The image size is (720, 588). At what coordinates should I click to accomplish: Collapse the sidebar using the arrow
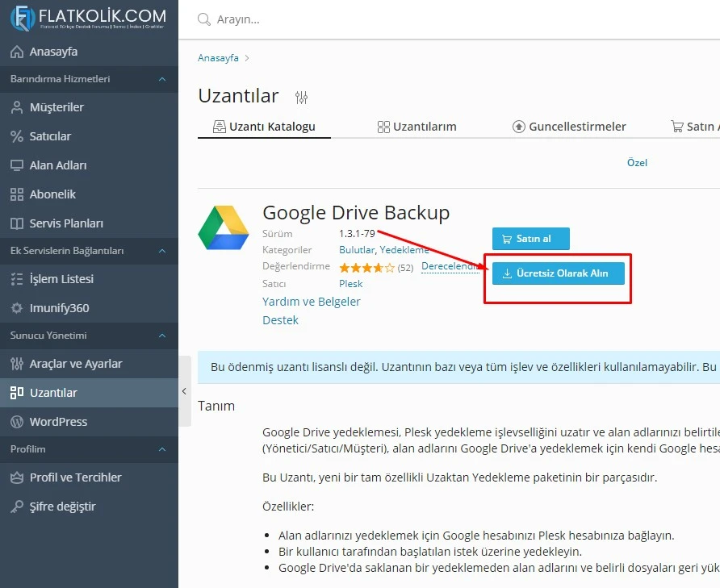pos(184,390)
